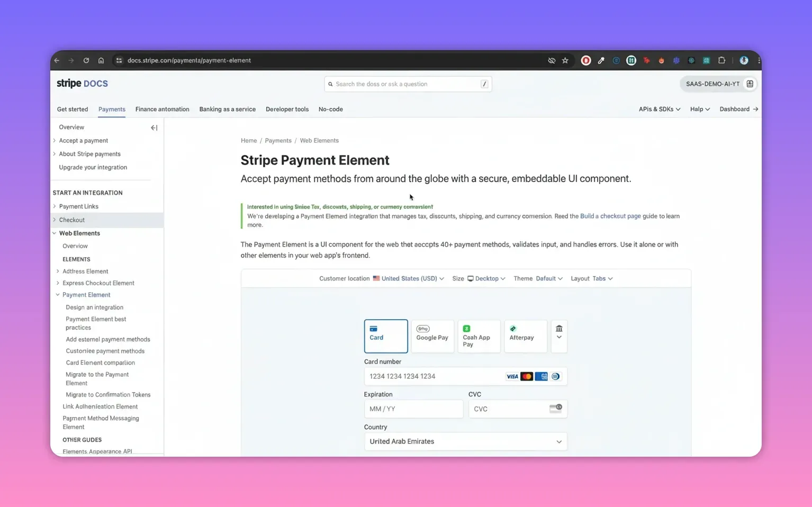Select the Card payment method tile
Image resolution: width=812 pixels, height=507 pixels.
tap(385, 336)
